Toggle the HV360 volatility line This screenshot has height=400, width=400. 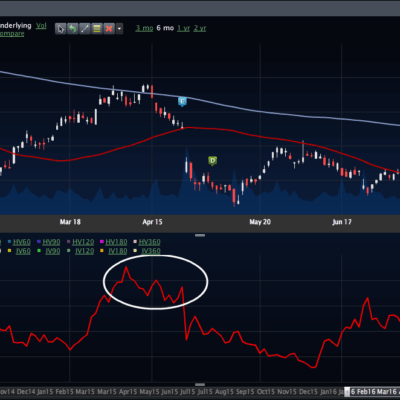[x=149, y=242]
